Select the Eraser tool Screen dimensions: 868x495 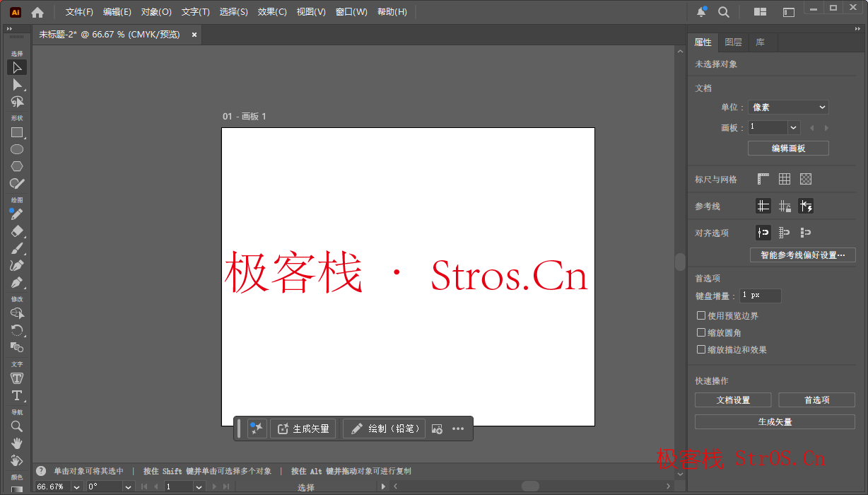click(17, 231)
